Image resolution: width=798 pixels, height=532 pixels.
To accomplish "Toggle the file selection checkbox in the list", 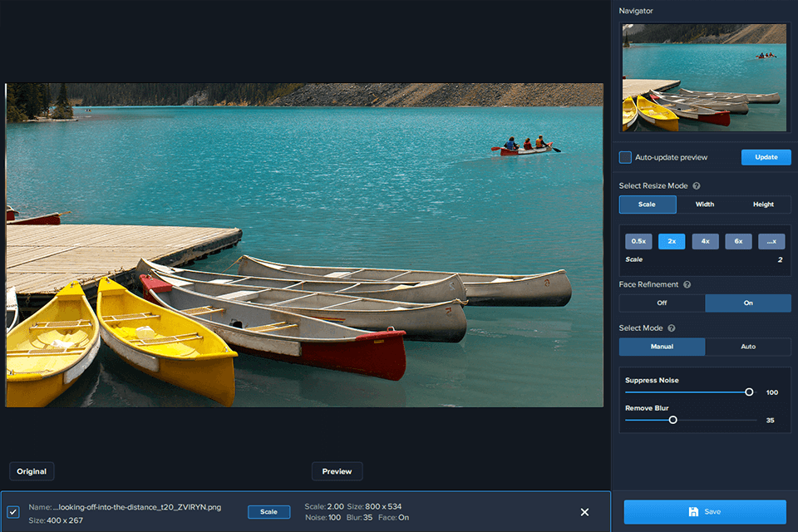I will tap(13, 512).
